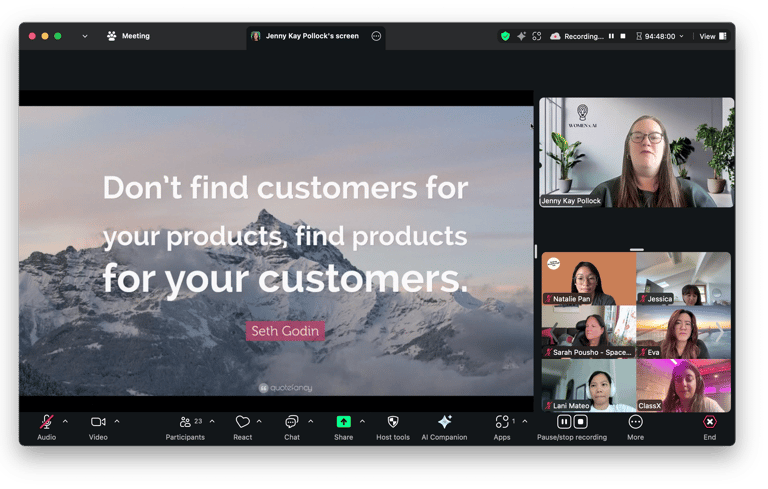Open the View layout menu
Image resolution: width=768 pixels, height=489 pixels.
tap(713, 36)
